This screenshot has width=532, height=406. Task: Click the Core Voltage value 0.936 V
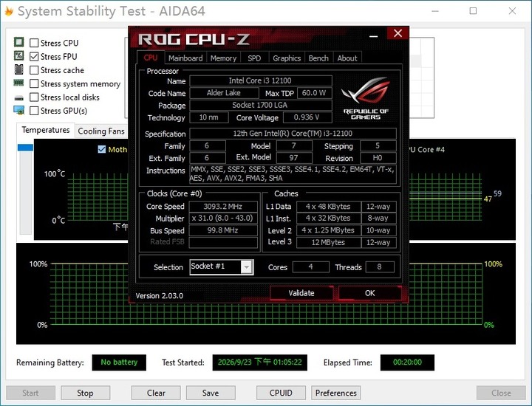[307, 117]
